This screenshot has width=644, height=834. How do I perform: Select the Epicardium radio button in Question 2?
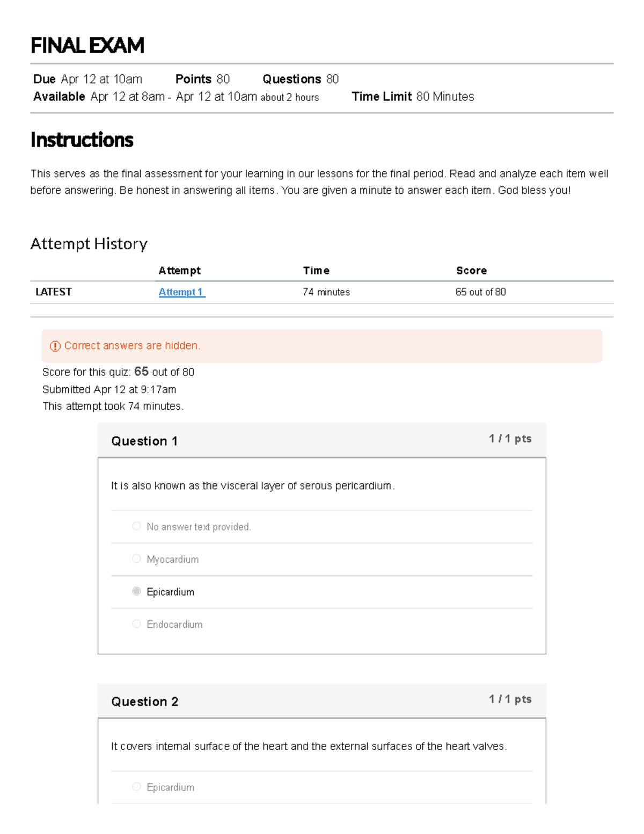pyautogui.click(x=136, y=787)
